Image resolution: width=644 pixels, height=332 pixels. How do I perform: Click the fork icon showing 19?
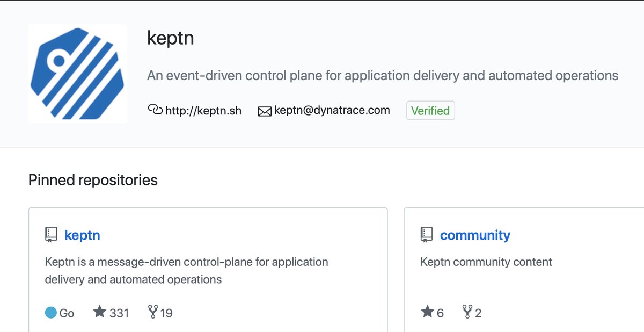tap(153, 312)
